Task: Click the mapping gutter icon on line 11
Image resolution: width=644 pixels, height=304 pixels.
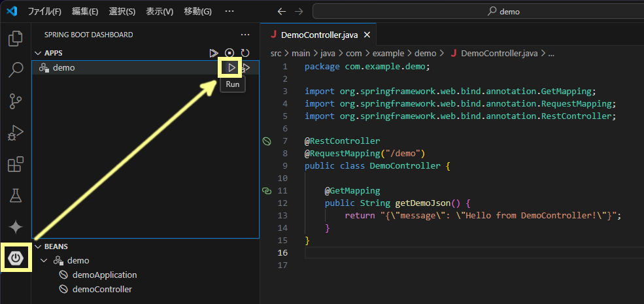Action: coord(267,191)
